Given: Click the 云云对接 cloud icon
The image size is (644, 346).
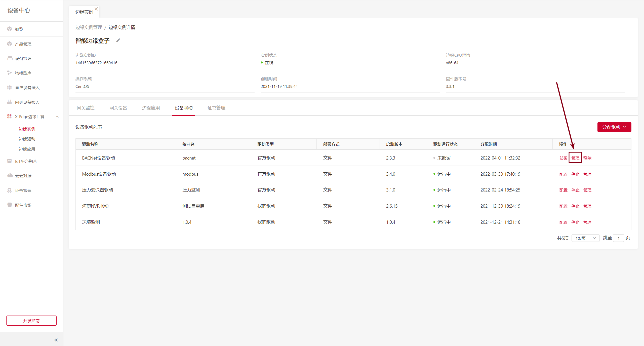Looking at the screenshot, I should 10,175.
